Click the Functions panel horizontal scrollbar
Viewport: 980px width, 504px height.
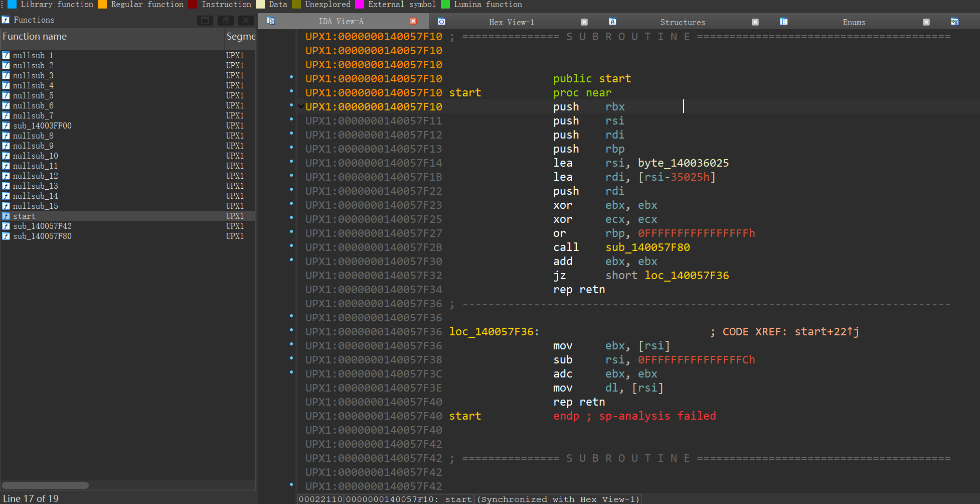coord(45,485)
